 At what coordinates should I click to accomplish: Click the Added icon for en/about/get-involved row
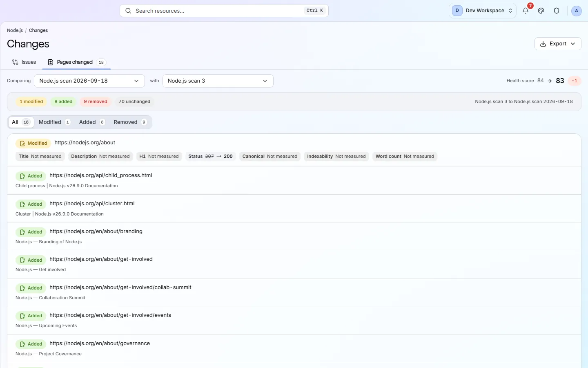coord(22,260)
